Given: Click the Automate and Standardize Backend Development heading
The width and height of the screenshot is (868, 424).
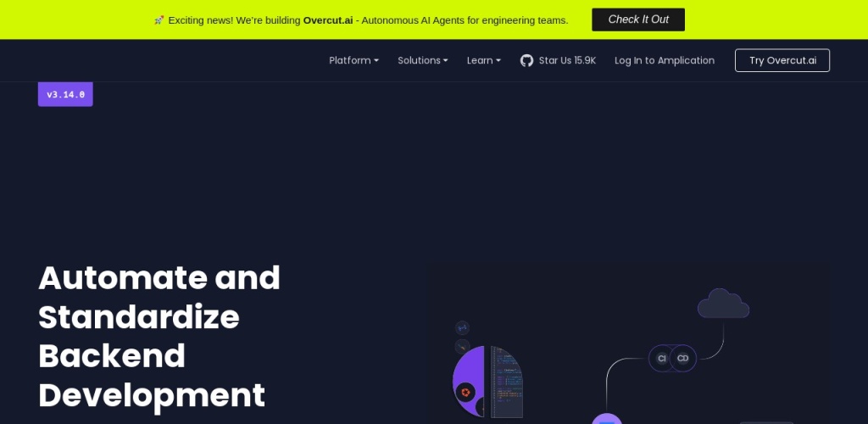Looking at the screenshot, I should click(159, 337).
